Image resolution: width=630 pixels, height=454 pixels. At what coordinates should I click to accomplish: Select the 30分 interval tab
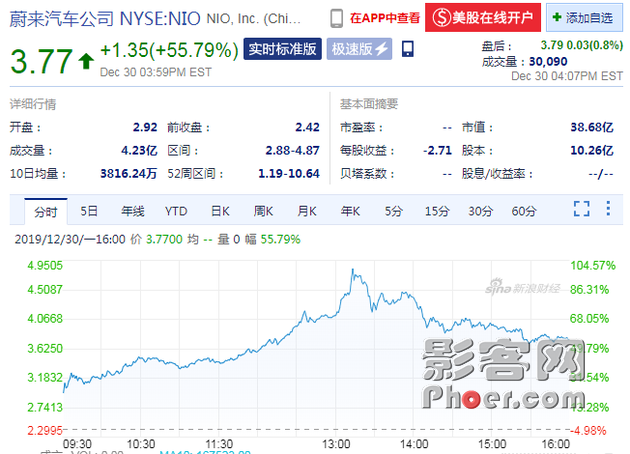(x=481, y=211)
